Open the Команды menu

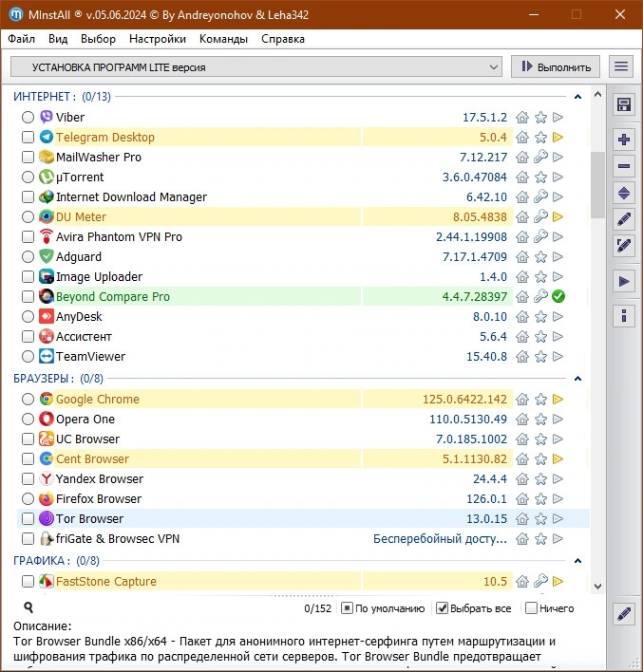(x=223, y=39)
